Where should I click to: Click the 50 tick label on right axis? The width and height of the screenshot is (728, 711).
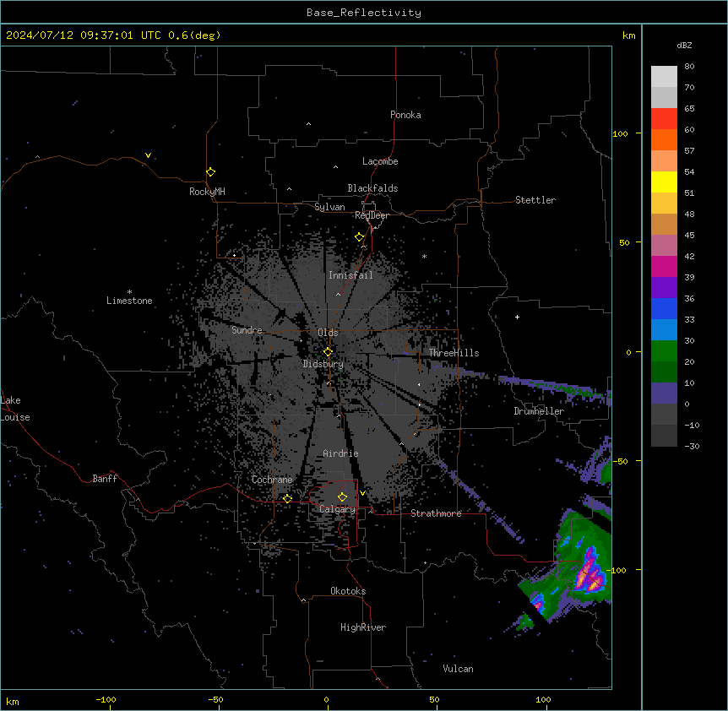[624, 242]
